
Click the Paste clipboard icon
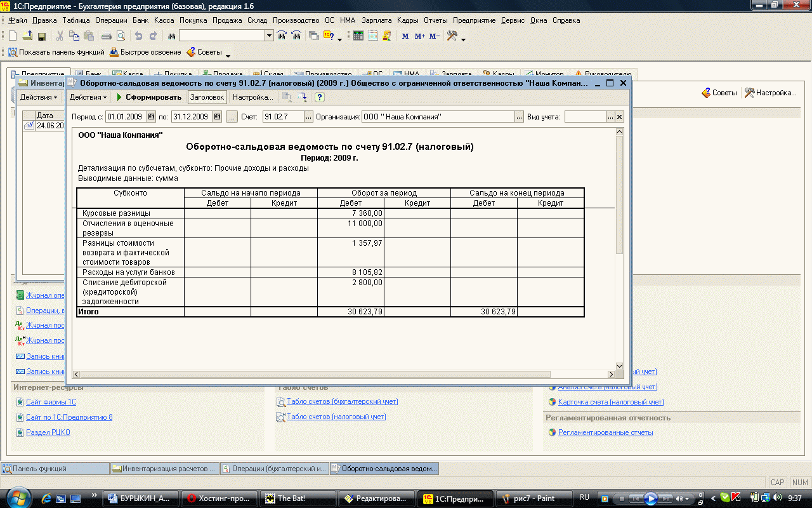[x=88, y=36]
